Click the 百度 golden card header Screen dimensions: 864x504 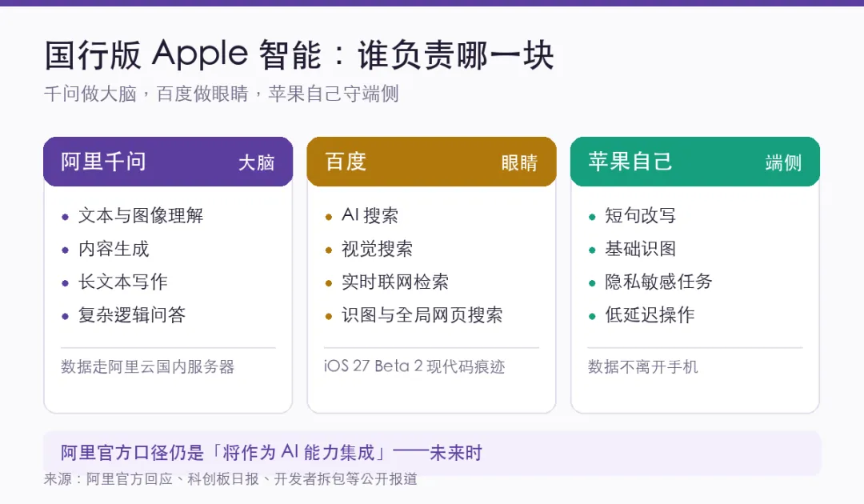431,162
